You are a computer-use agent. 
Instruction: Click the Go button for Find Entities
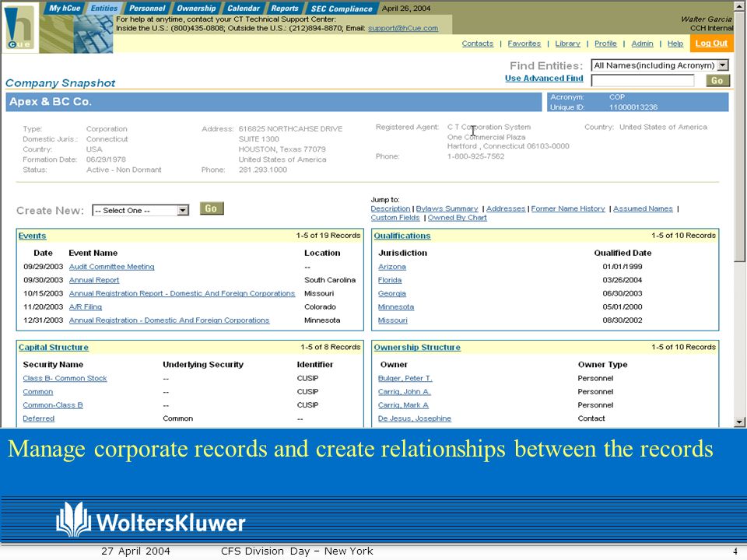717,80
